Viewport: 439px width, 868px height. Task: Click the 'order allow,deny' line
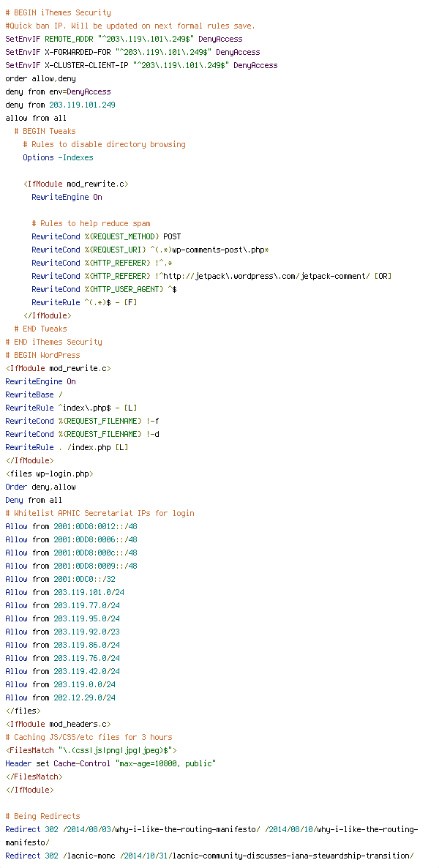[40, 78]
